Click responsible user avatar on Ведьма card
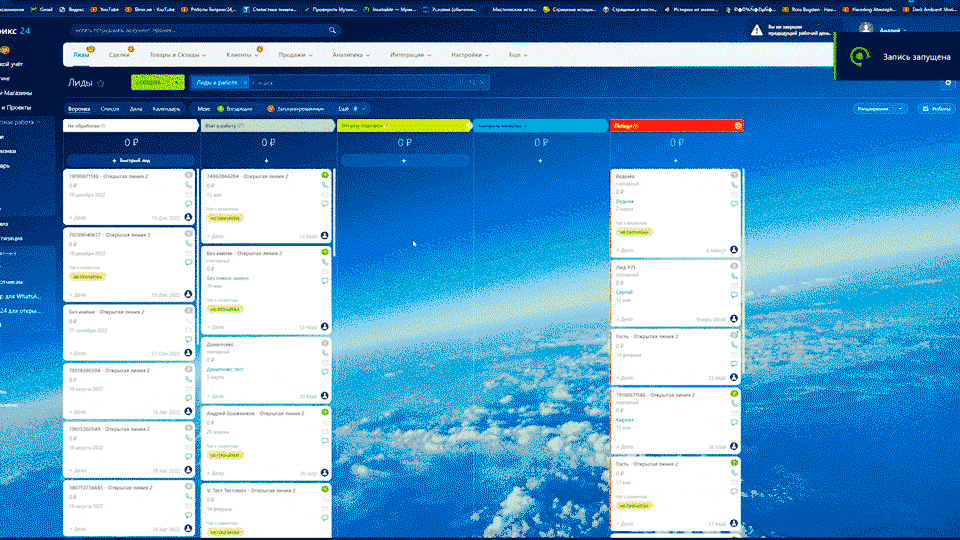Image resolution: width=960 pixels, height=540 pixels. point(733,249)
